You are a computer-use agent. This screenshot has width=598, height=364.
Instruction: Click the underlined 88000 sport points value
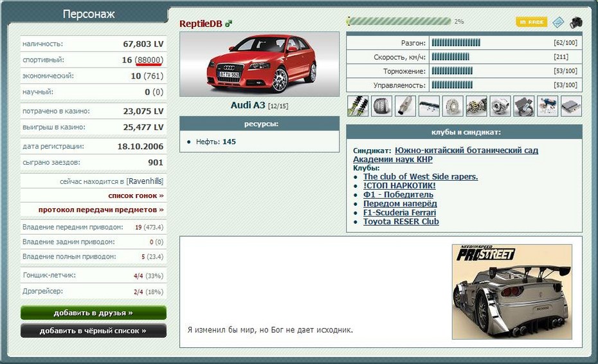tap(149, 60)
